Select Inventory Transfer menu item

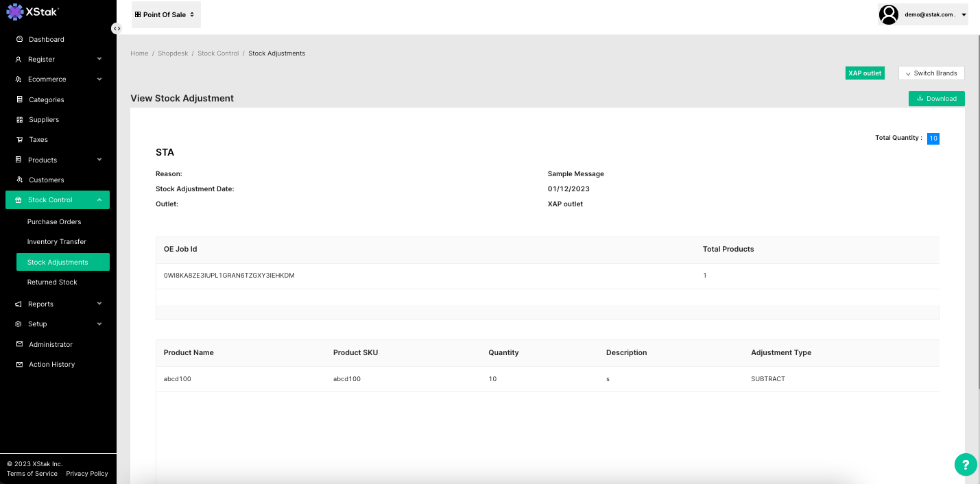tap(57, 242)
